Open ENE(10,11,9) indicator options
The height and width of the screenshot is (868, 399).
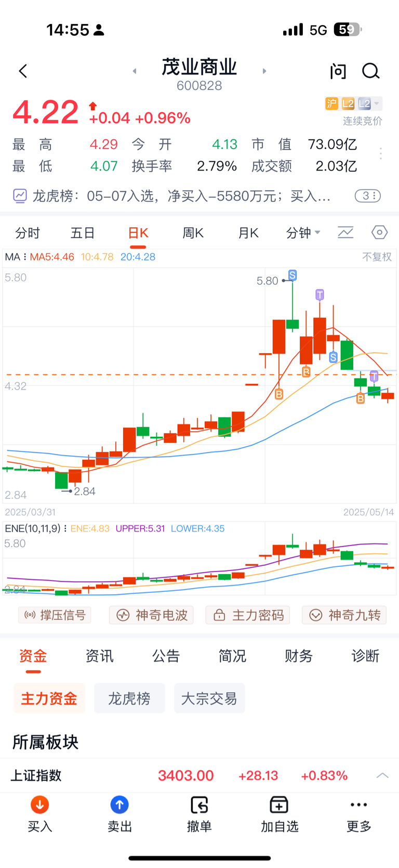[36, 528]
